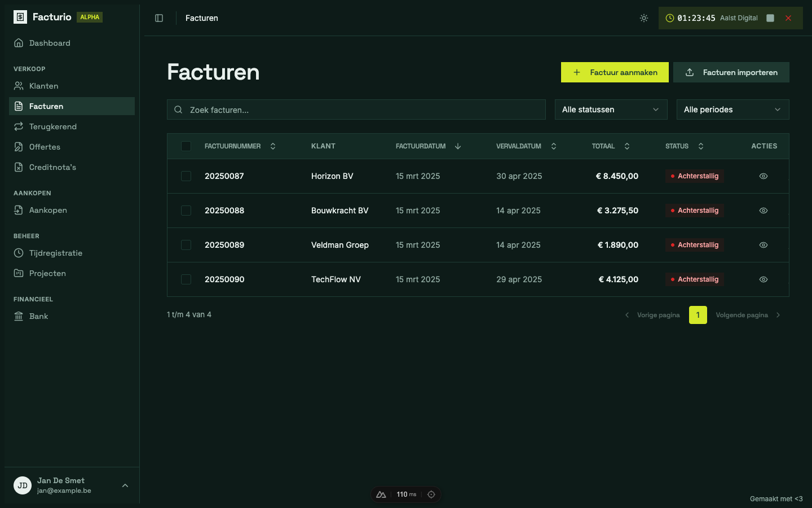The width and height of the screenshot is (812, 508).
Task: Go to Terugkerend in sidebar
Action: click(x=72, y=126)
